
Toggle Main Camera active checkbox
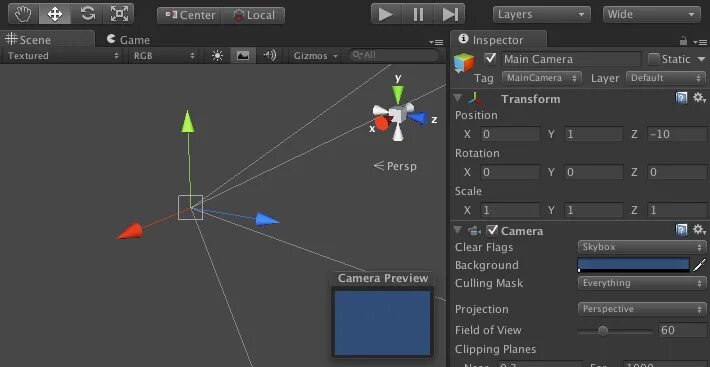click(x=490, y=58)
